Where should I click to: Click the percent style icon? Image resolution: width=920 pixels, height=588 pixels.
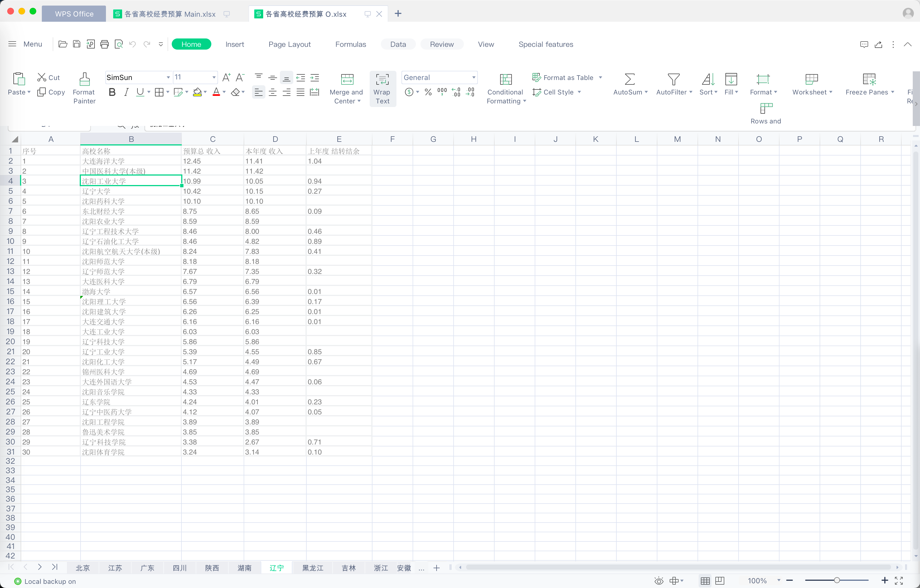tap(428, 92)
